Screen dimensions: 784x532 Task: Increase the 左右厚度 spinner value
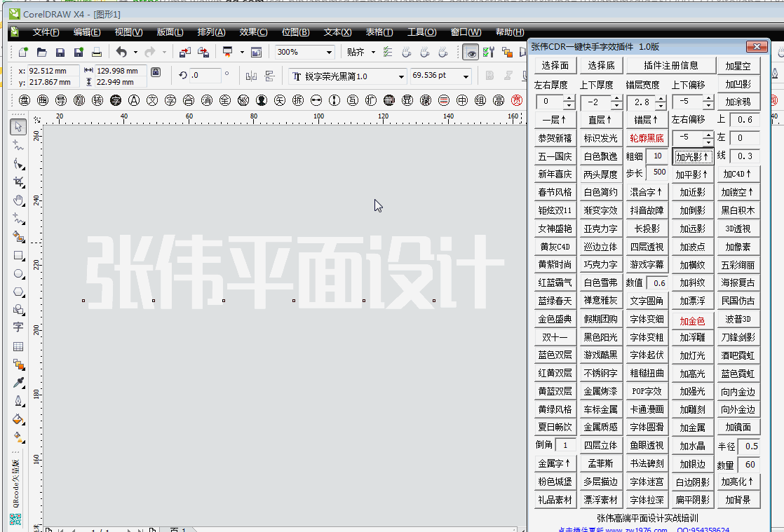[x=569, y=99]
